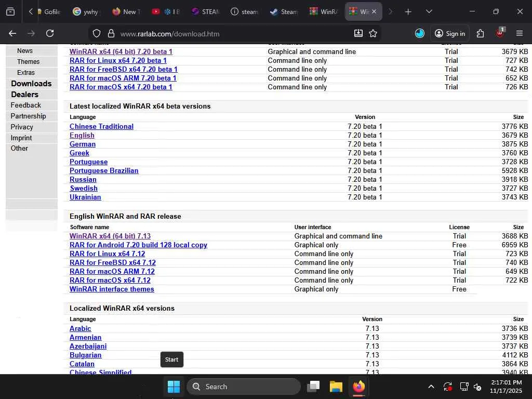The image size is (532, 399).
Task: Bookmark this page with the star icon
Action: coord(373,33)
